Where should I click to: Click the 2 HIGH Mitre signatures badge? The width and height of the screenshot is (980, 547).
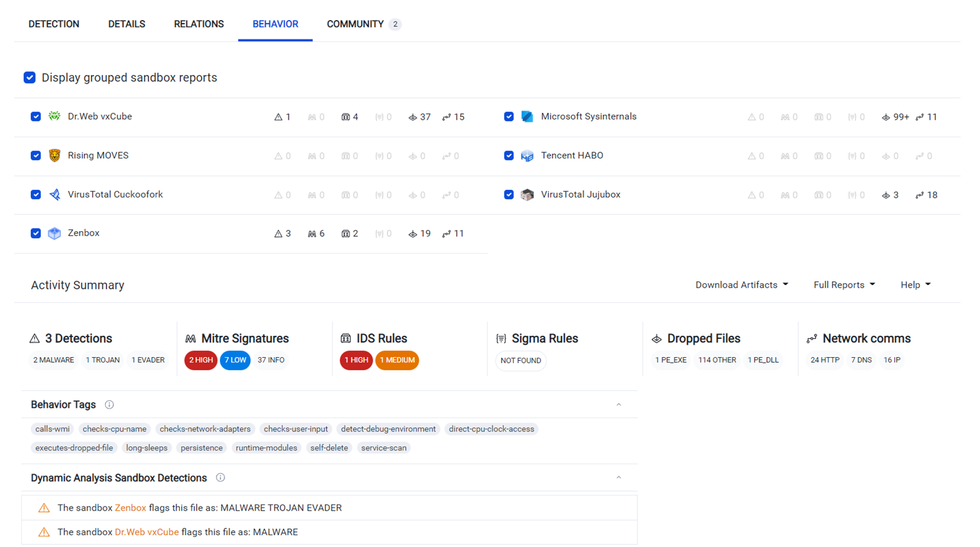coord(200,360)
